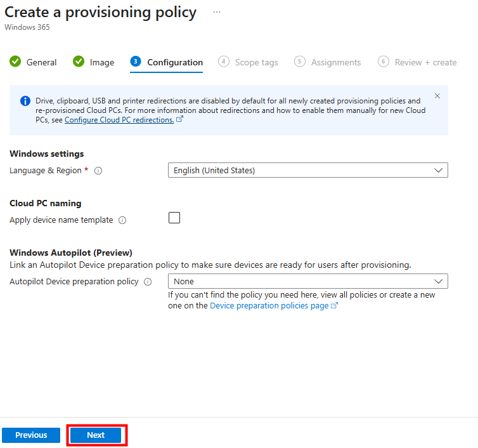The image size is (478, 448).
Task: Click the Language & Region info icon
Action: [x=98, y=171]
